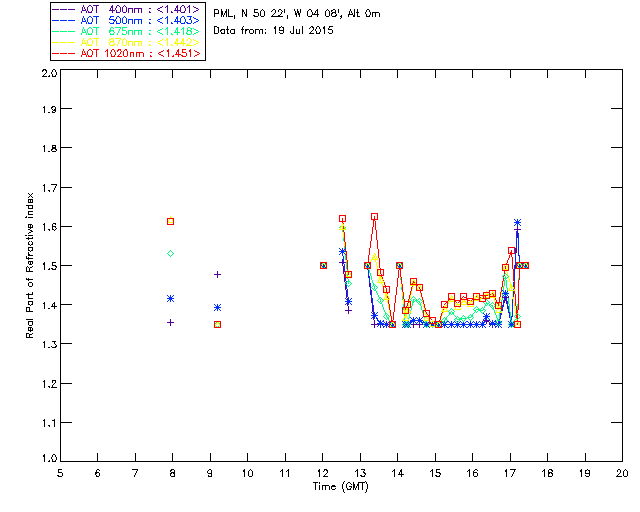Click the red dashed line swatch in legend
Viewport: 640px width, 512px height.
point(64,54)
